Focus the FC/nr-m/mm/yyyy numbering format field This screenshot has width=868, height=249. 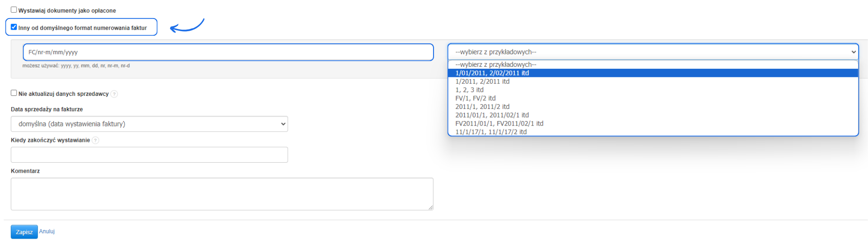coord(228,52)
